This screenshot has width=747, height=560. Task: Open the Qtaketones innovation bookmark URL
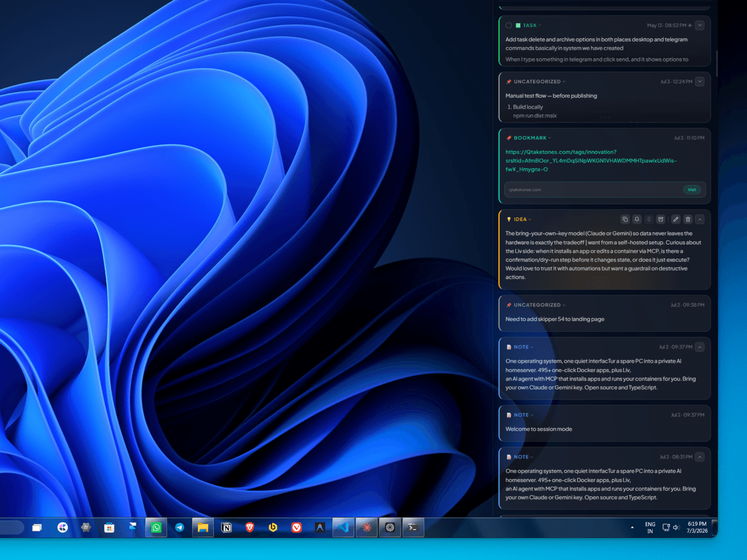pos(591,161)
